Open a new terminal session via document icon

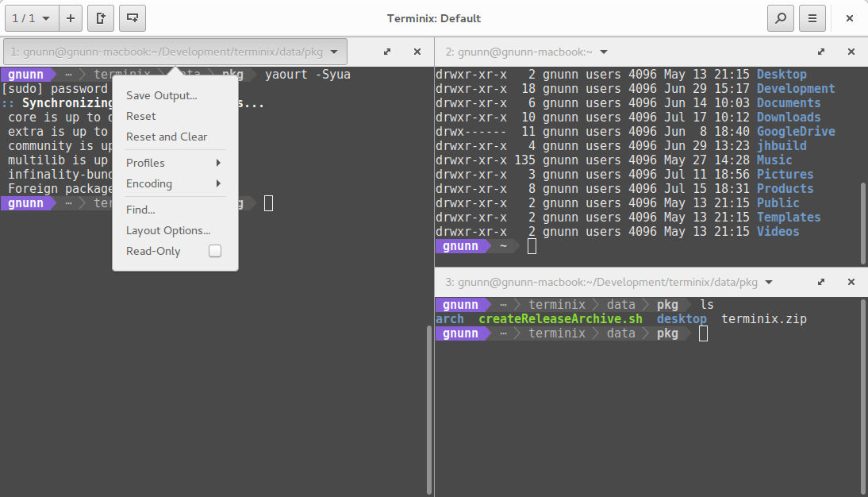(100, 17)
